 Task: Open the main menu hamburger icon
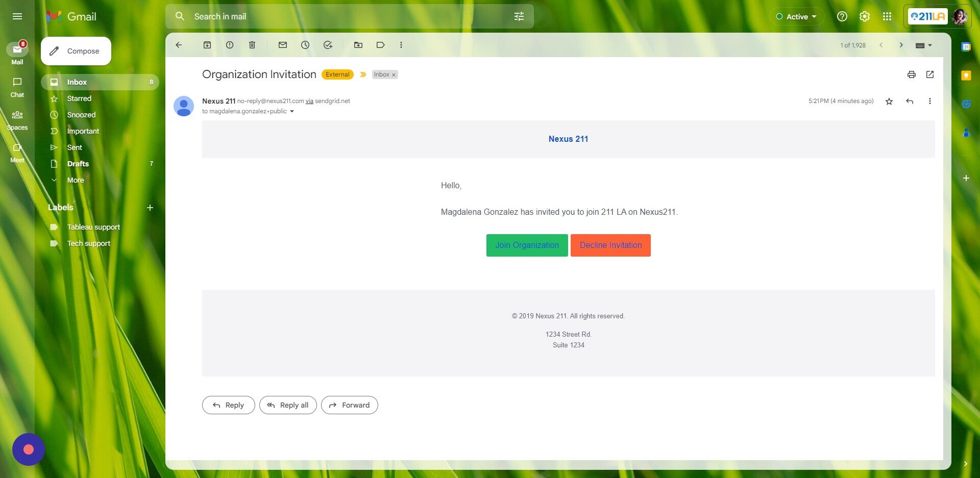(17, 16)
